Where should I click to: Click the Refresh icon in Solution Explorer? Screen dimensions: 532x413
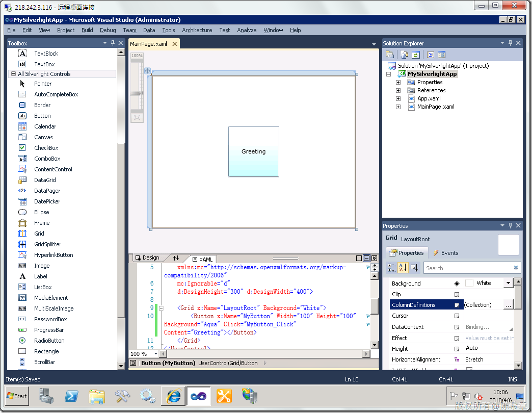416,55
